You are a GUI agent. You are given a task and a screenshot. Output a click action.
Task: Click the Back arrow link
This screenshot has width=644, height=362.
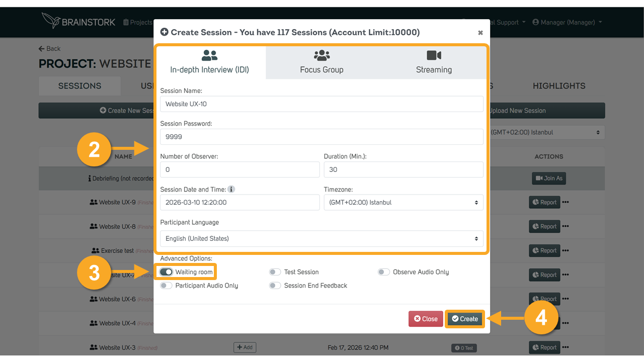tap(49, 49)
